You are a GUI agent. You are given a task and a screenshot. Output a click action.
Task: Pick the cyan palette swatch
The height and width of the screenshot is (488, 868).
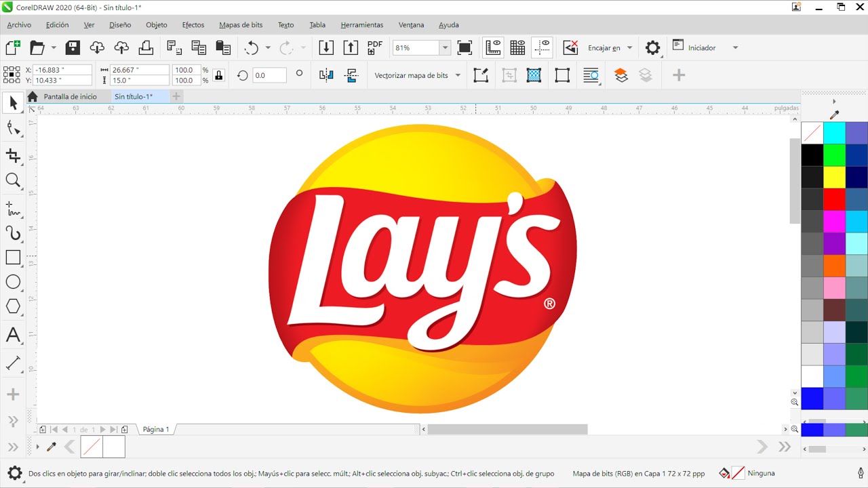(x=834, y=133)
